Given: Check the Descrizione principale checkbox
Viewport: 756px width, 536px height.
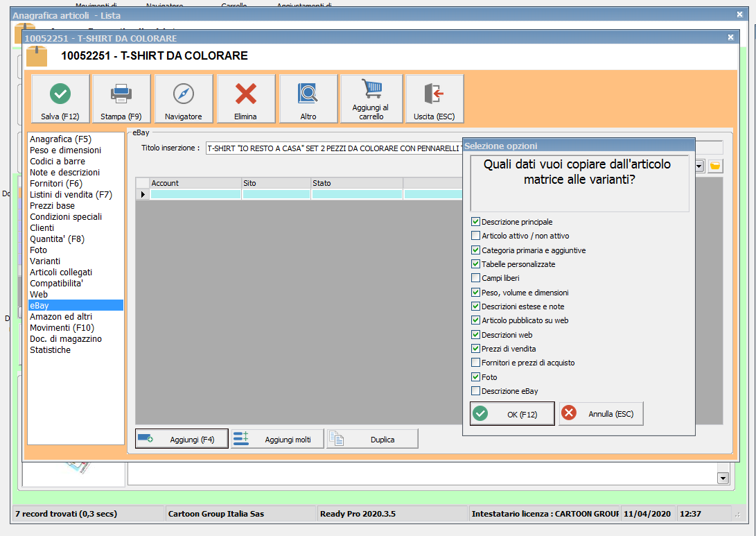Looking at the screenshot, I should pyautogui.click(x=475, y=221).
